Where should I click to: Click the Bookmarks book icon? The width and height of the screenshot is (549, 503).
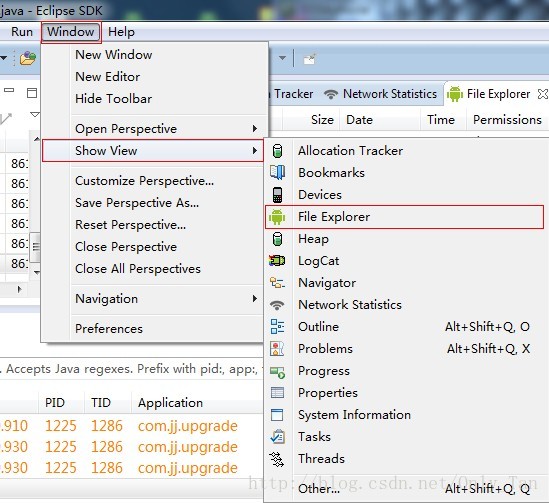coord(277,173)
